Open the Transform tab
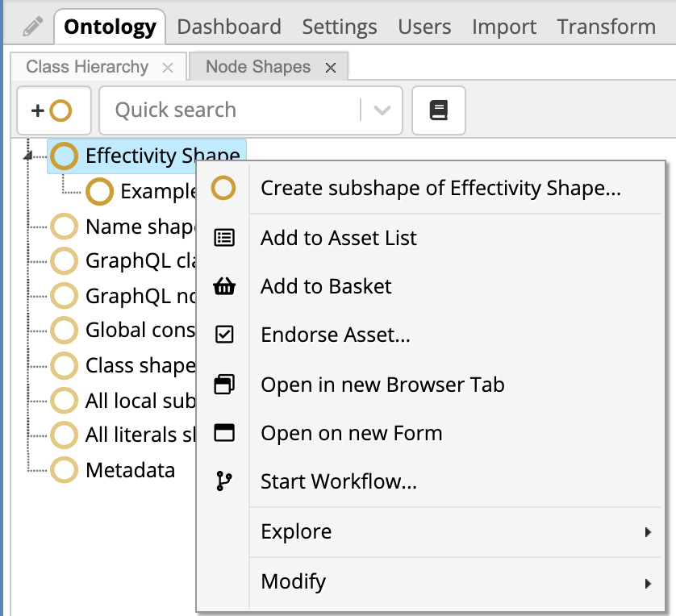This screenshot has height=616, width=676. click(x=607, y=27)
